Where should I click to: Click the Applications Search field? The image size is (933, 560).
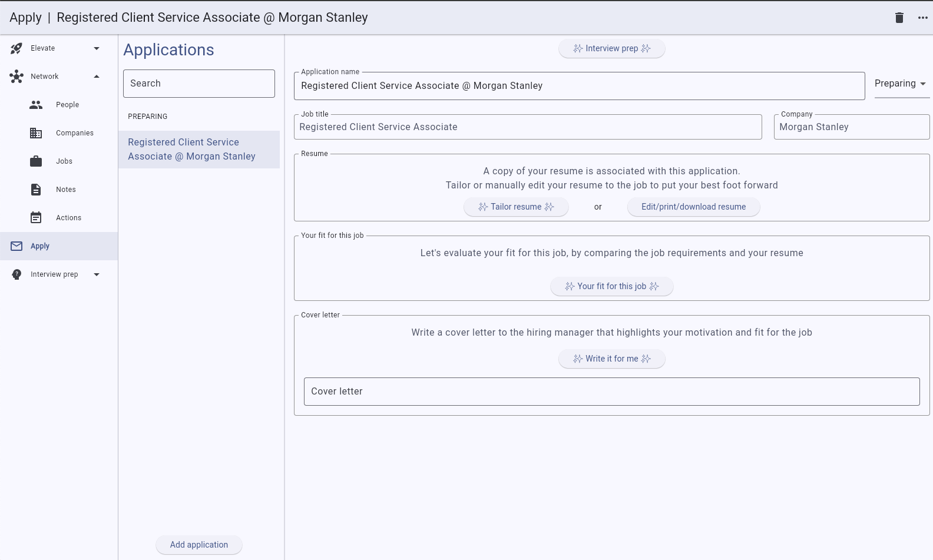point(198,84)
